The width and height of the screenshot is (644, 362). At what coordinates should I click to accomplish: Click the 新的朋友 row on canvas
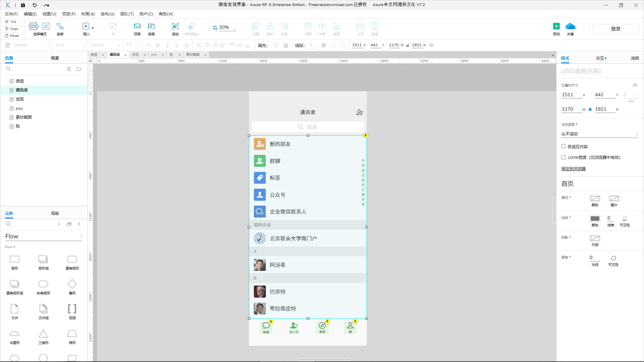(x=308, y=144)
